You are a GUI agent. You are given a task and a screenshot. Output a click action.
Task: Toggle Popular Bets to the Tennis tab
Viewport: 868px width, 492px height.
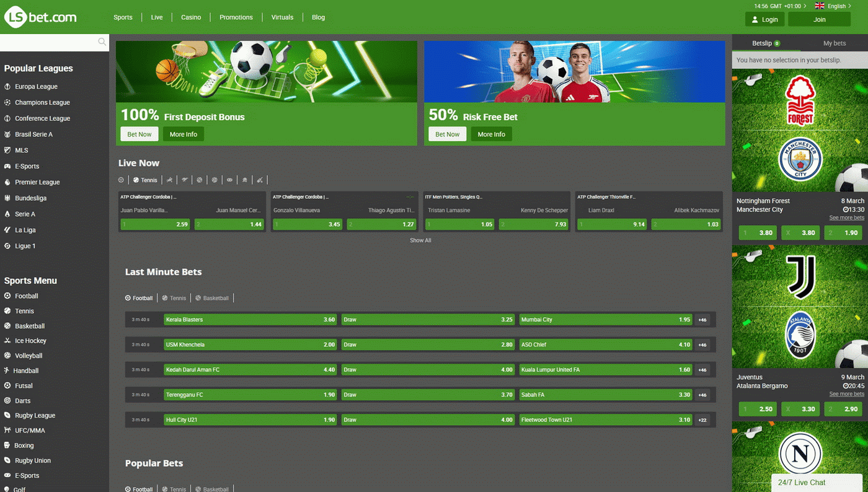click(x=174, y=489)
